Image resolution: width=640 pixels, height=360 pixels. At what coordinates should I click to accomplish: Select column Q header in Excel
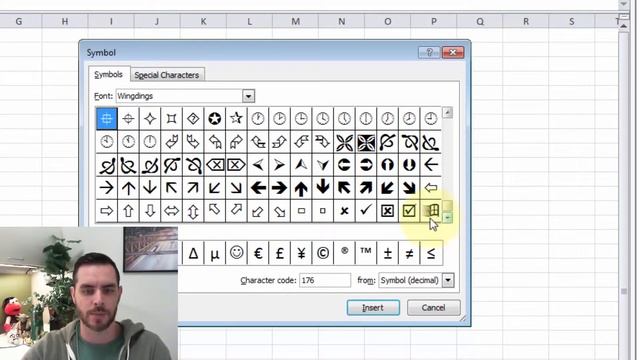click(x=480, y=22)
